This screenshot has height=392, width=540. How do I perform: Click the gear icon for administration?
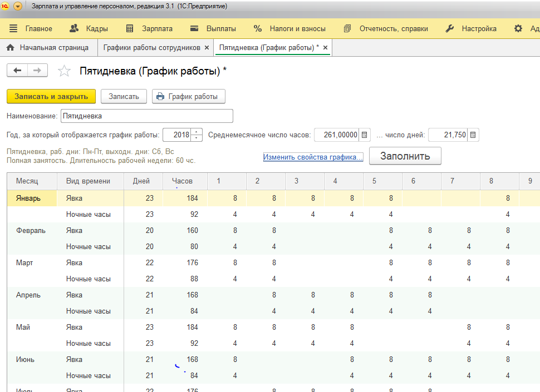point(518,28)
